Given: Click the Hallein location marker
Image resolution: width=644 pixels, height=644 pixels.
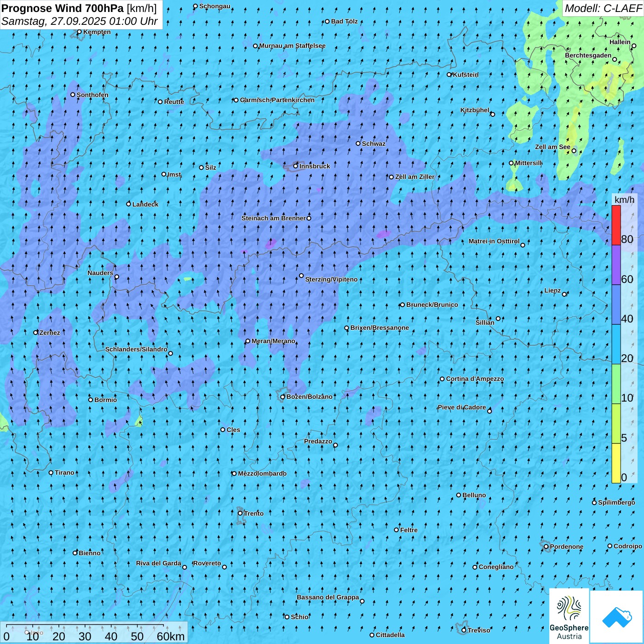Looking at the screenshot, I should 634,46.
